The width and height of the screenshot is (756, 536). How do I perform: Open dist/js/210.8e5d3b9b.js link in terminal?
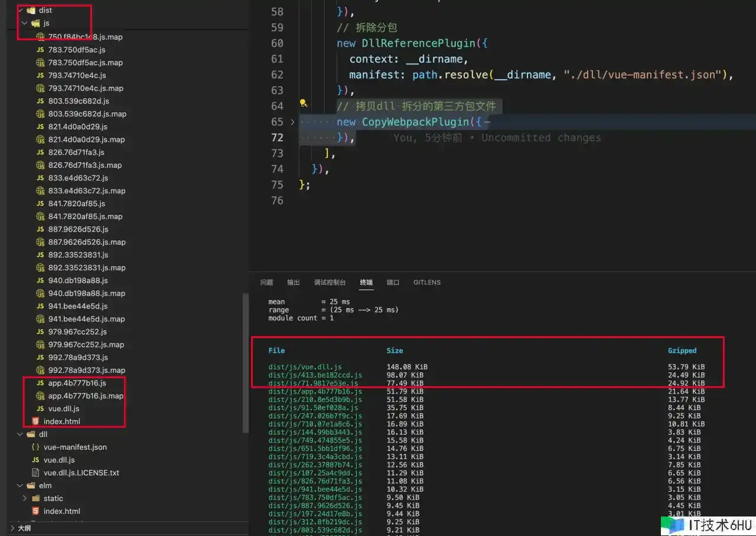tap(315, 399)
